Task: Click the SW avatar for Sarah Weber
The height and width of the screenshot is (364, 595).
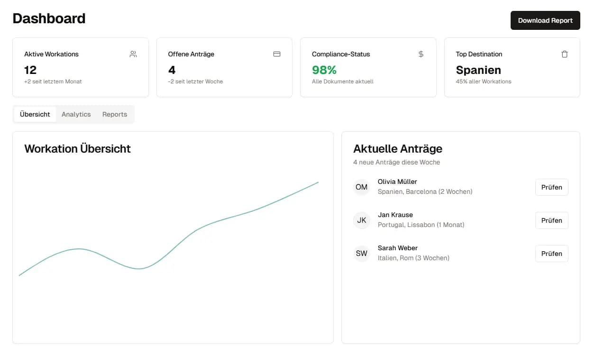Action: [x=362, y=254]
